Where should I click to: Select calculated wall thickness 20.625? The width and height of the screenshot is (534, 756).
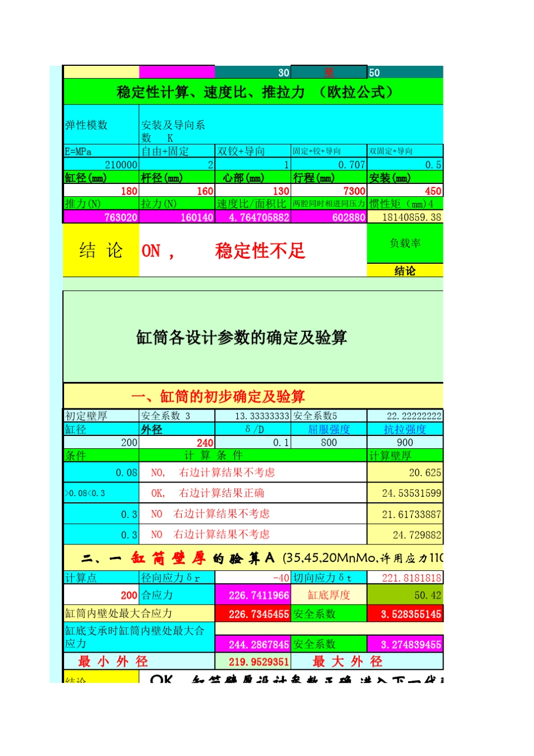click(405, 472)
